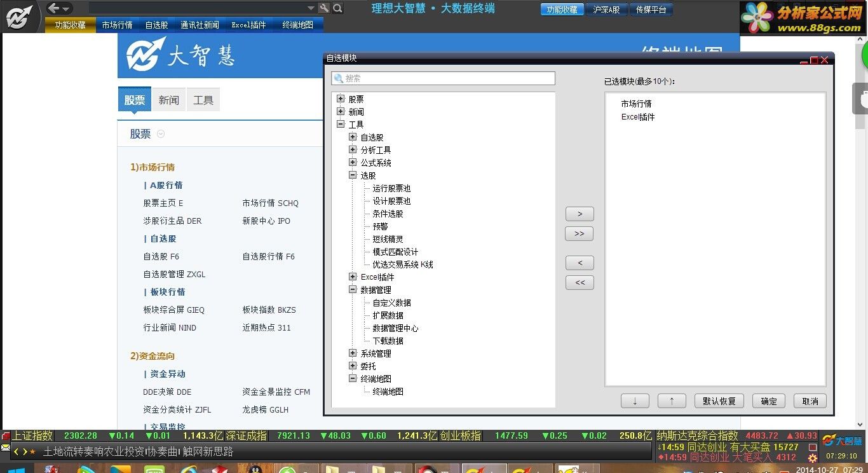
Task: Collapse the 股票 section circle arrow icon
Action: pos(161,134)
